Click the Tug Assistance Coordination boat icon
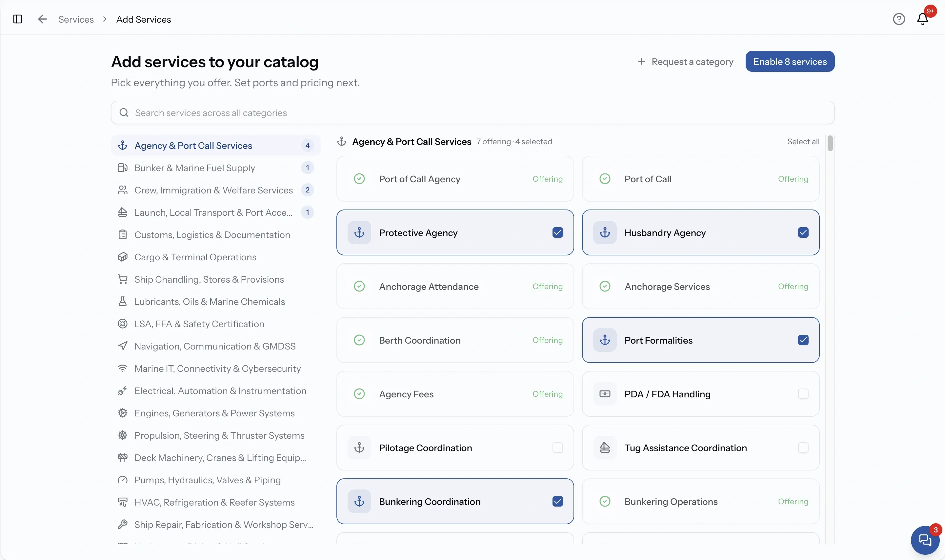The height and width of the screenshot is (560, 945). click(605, 448)
